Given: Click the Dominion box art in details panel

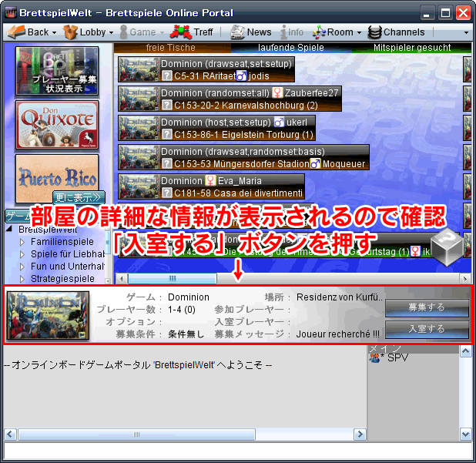Looking at the screenshot, I should tap(48, 315).
